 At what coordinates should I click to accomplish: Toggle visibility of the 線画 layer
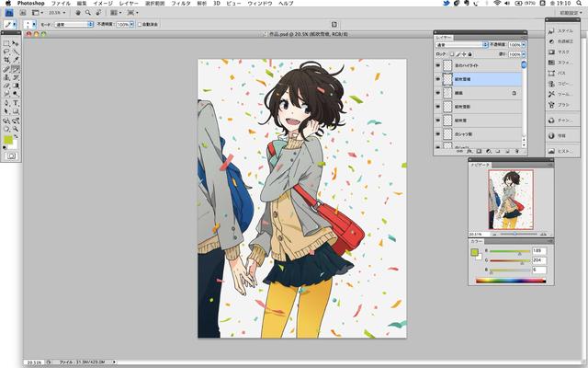click(x=437, y=93)
